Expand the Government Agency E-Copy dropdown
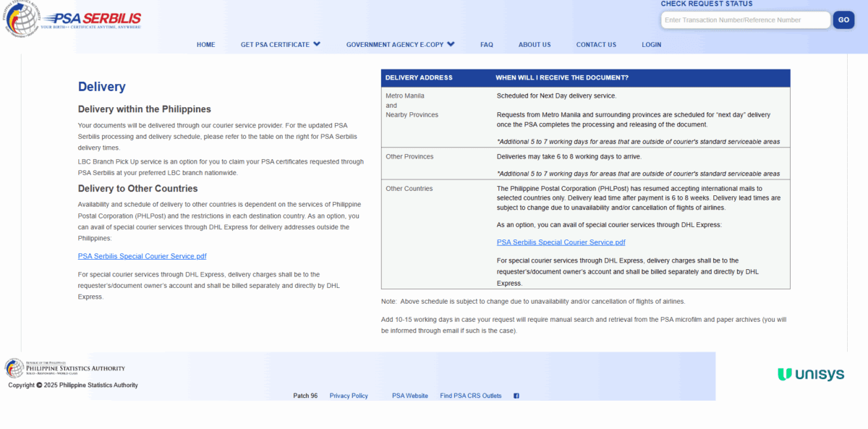 click(x=400, y=45)
